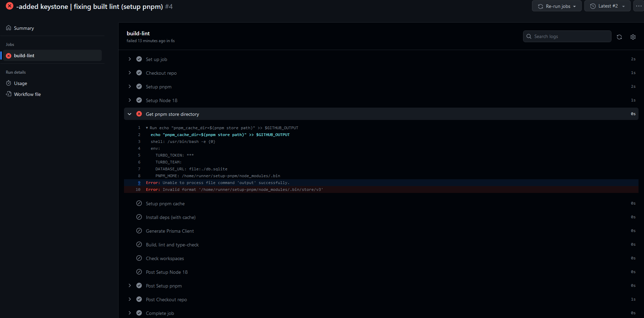Click the skipped icon for Check workspaces

(139, 258)
